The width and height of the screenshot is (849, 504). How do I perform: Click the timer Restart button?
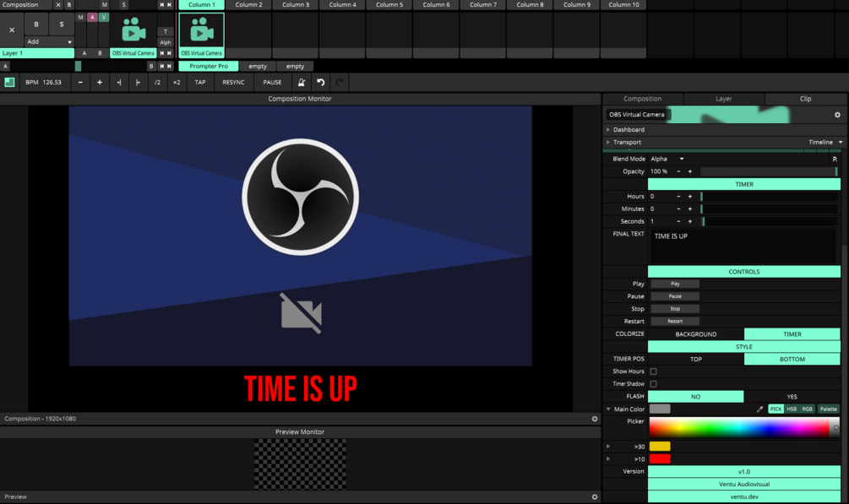(x=675, y=321)
